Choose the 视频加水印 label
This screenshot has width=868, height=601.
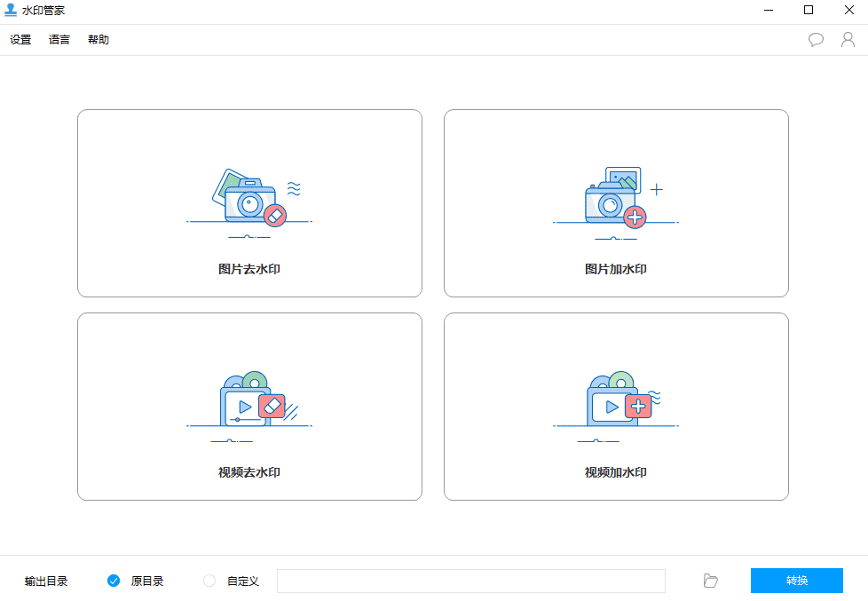tap(616, 472)
